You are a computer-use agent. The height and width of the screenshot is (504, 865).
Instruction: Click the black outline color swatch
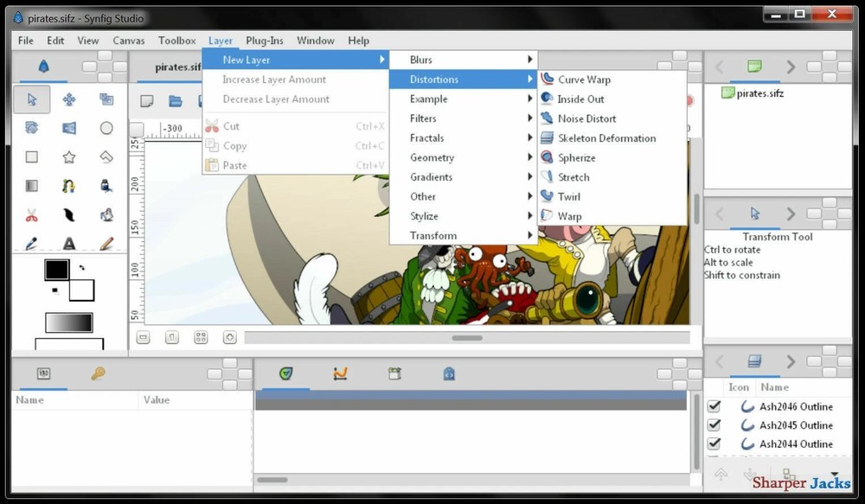click(57, 270)
